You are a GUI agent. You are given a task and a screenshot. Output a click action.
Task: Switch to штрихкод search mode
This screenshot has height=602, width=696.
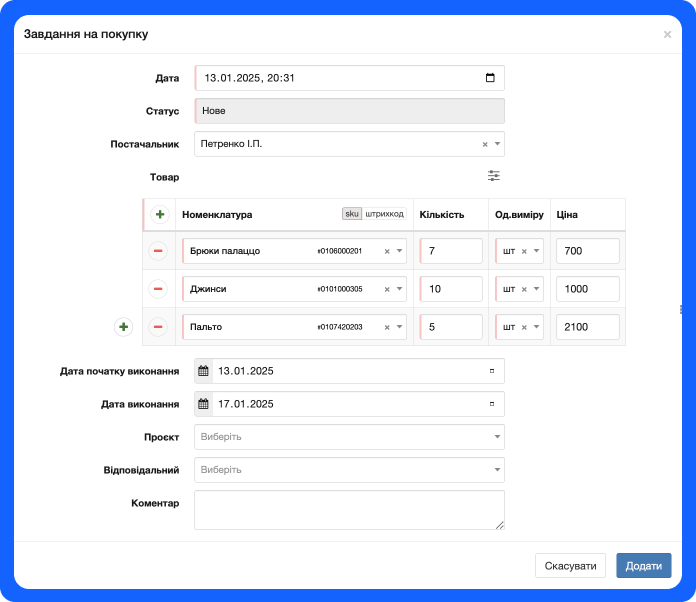(x=385, y=214)
